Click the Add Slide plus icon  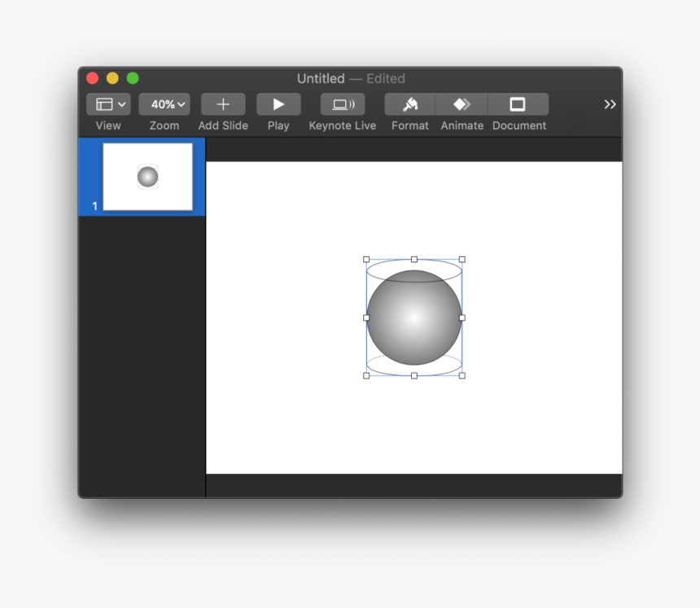[x=223, y=103]
